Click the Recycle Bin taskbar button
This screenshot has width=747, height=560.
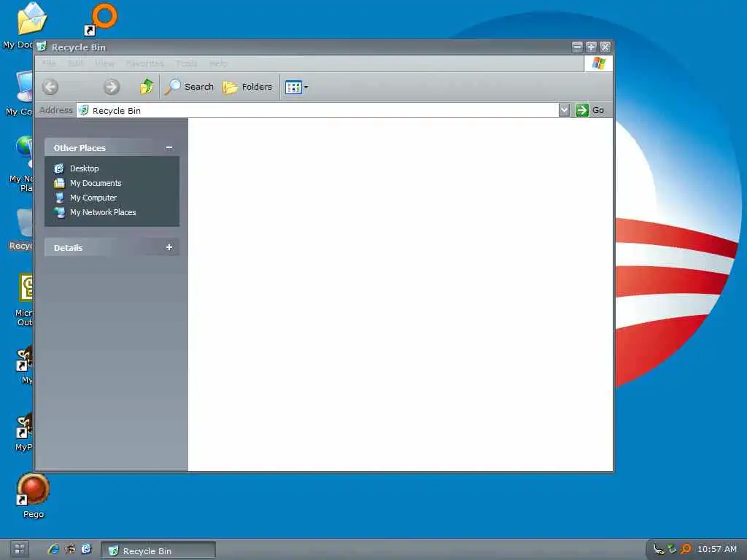158,551
